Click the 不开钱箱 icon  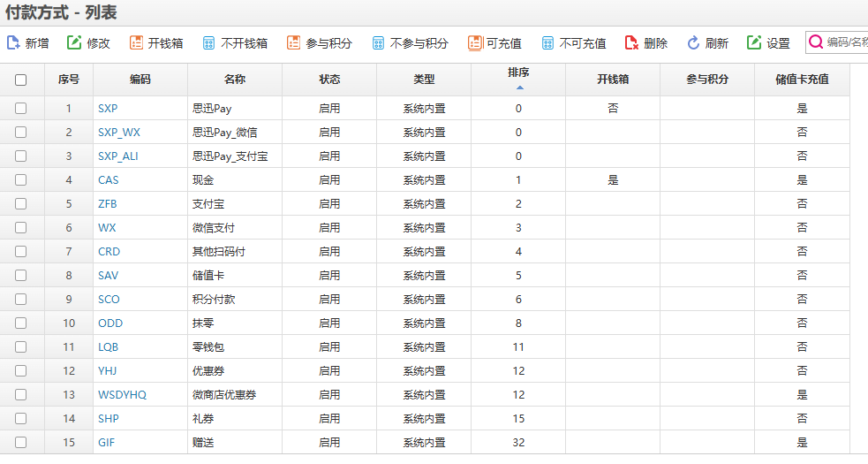point(208,42)
